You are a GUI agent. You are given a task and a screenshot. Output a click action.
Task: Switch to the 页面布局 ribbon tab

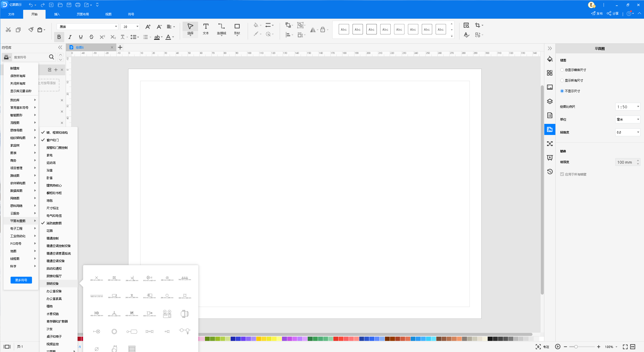[x=83, y=14]
